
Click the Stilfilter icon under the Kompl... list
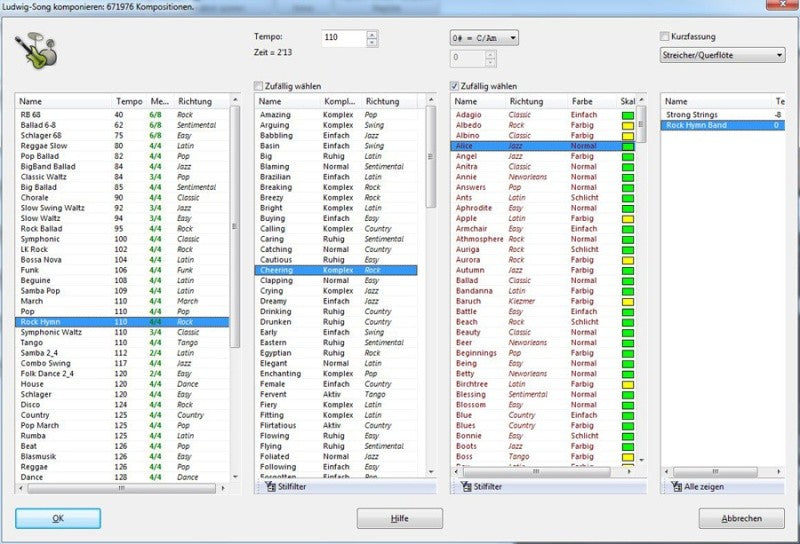(x=270, y=486)
